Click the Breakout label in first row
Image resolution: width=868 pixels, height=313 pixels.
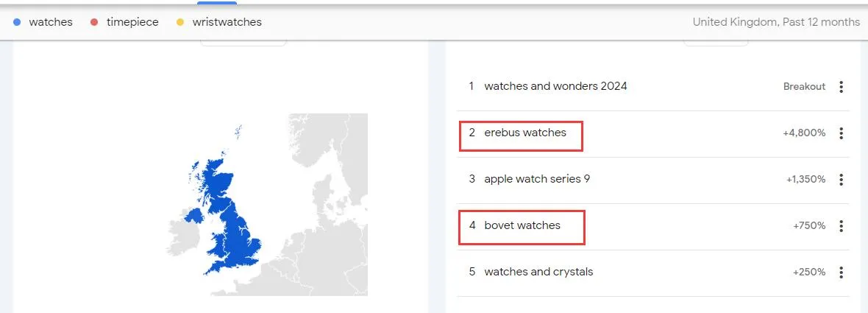pyautogui.click(x=804, y=87)
